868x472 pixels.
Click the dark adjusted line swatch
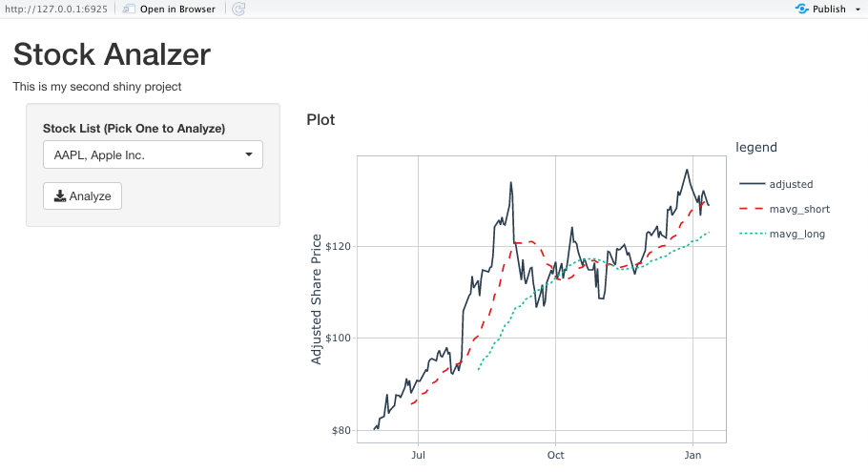(753, 184)
